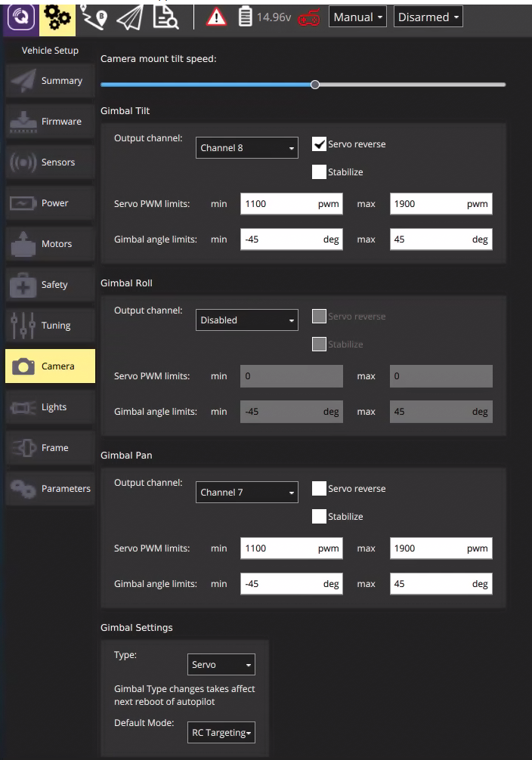Click the Sensors signal icon
The width and height of the screenshot is (532, 760).
pos(23,162)
